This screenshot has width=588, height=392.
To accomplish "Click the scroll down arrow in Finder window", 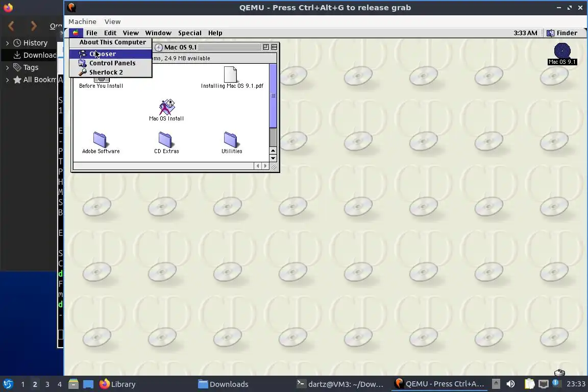I will 273,158.
